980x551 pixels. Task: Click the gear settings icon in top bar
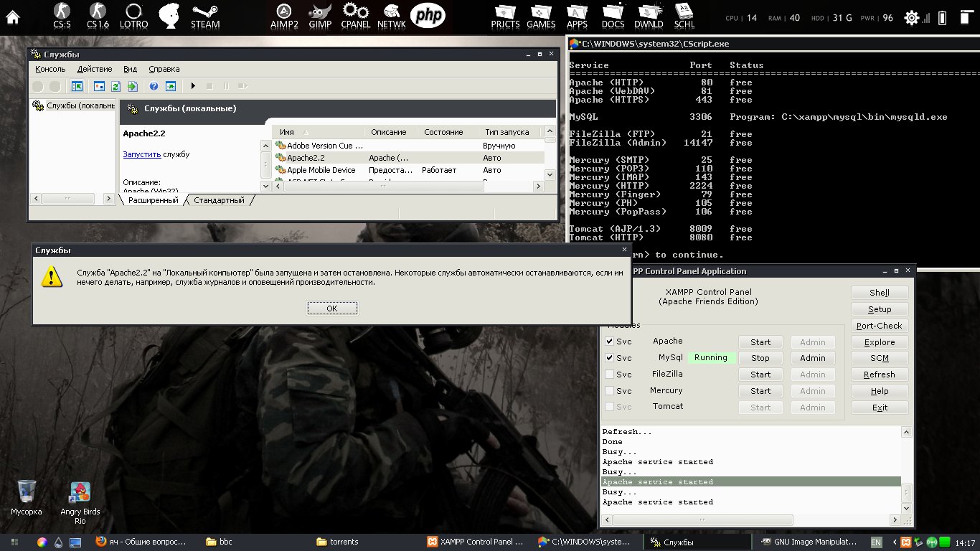(x=911, y=18)
